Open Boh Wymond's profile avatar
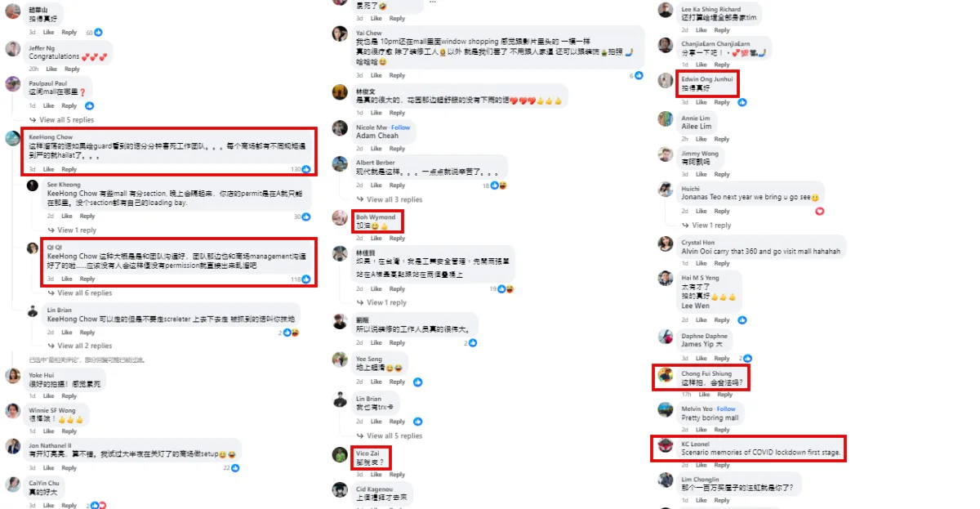 340,217
